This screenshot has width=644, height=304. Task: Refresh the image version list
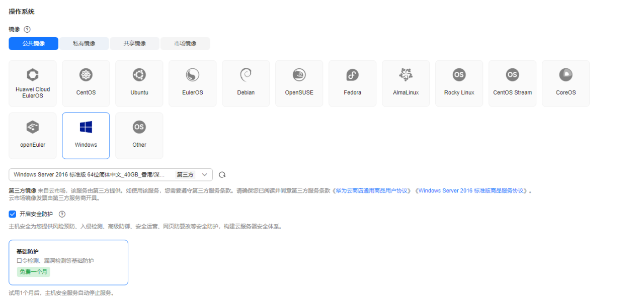pos(222,175)
